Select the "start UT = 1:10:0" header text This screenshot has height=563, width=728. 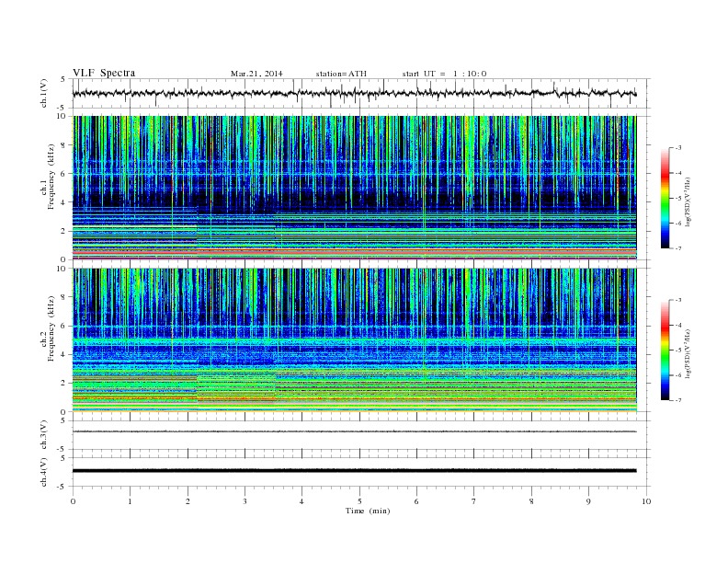(444, 74)
